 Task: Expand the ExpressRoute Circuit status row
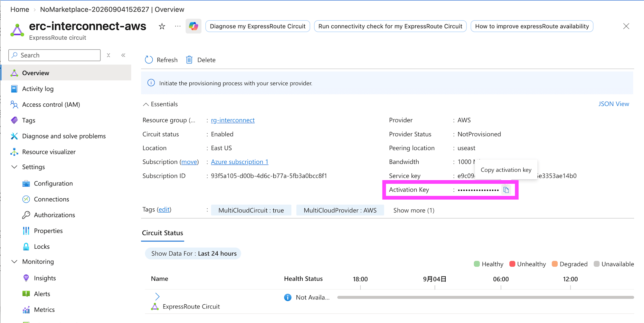pyautogui.click(x=157, y=296)
